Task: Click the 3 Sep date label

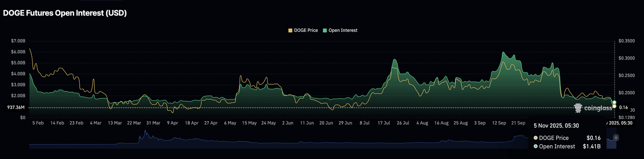Action: (480, 123)
